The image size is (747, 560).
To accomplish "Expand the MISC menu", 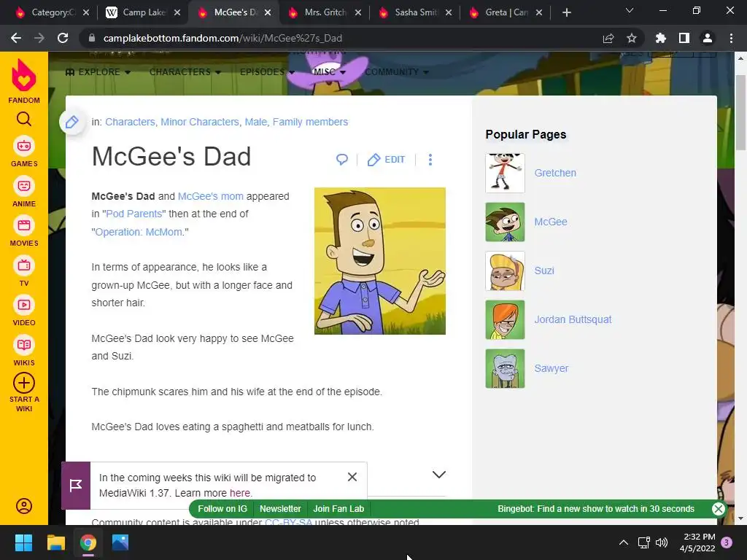I will (x=330, y=72).
